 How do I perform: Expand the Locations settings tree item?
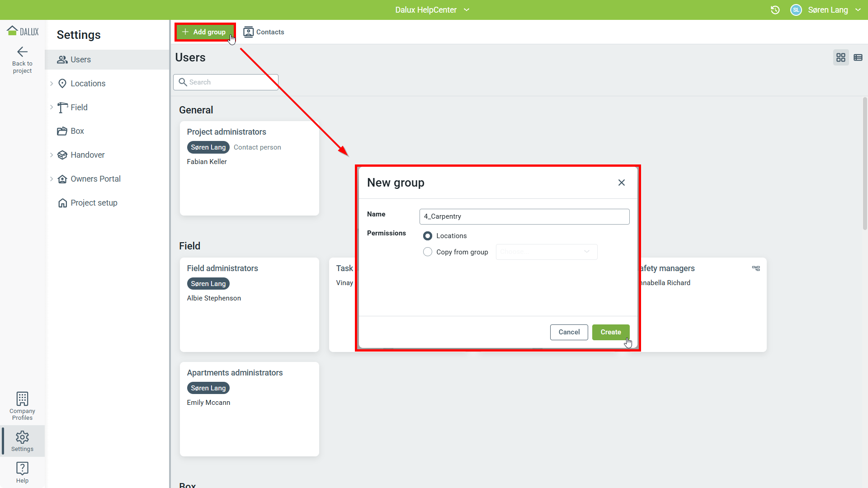[x=52, y=84]
